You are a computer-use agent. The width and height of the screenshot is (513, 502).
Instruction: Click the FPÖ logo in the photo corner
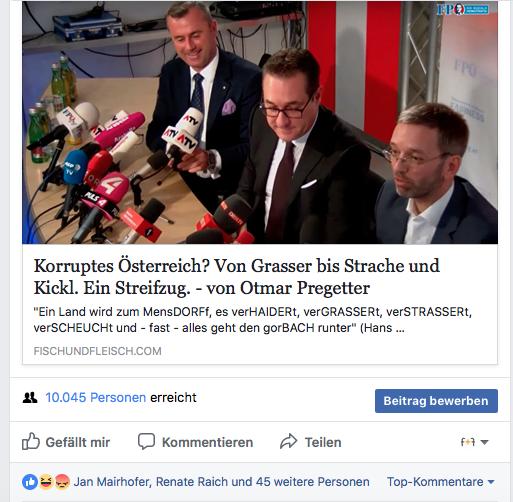(463, 9)
